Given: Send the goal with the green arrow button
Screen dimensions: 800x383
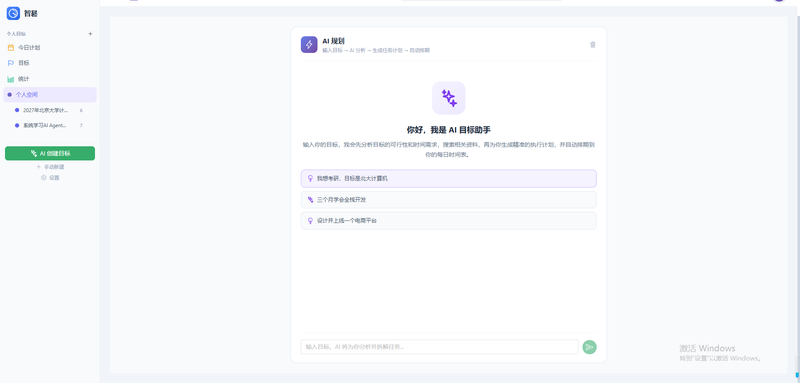Looking at the screenshot, I should pyautogui.click(x=589, y=347).
